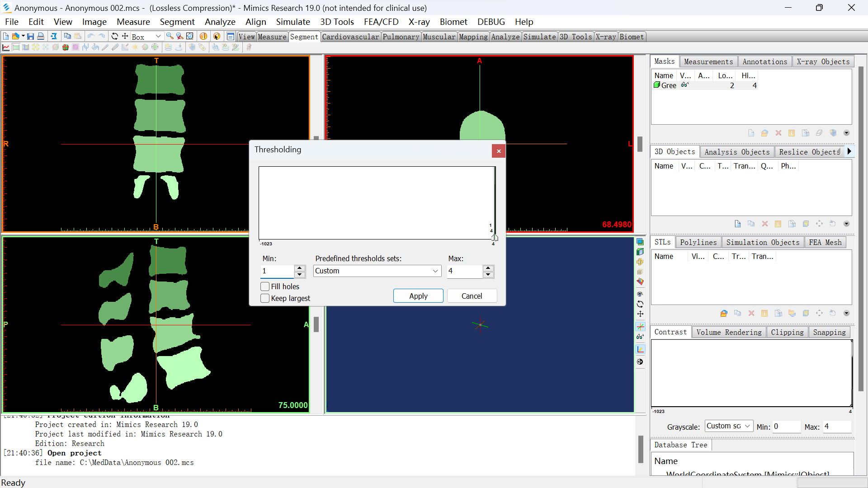This screenshot has width=868, height=488.
Task: Drag the histogram range slider
Action: [x=493, y=238]
